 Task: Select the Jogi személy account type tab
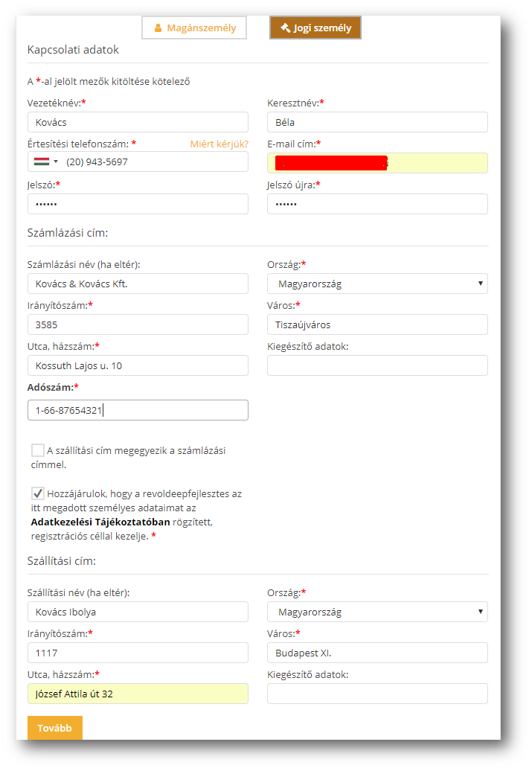click(315, 28)
